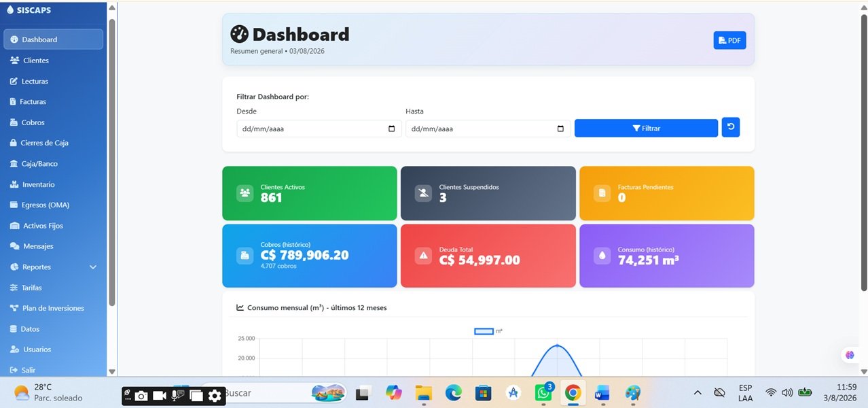
Task: Click the floating brain assistant icon
Action: (x=850, y=355)
